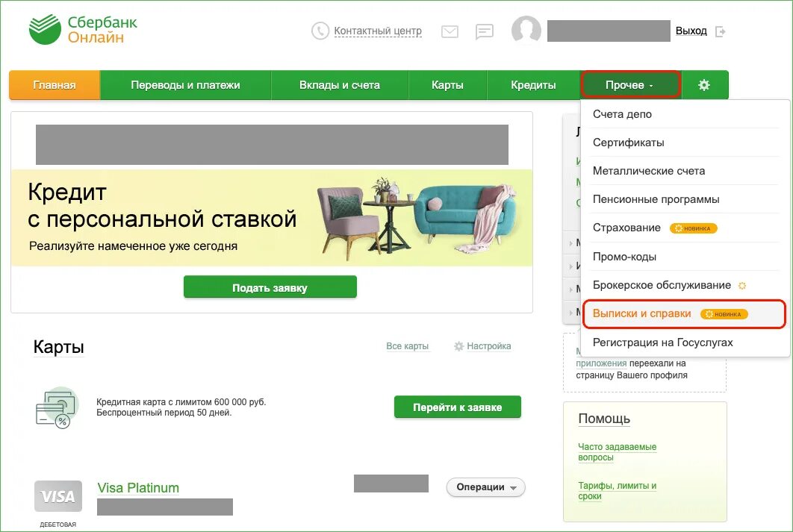Click the exit door icon beside Выход
The width and height of the screenshot is (793, 532).
pos(720,32)
